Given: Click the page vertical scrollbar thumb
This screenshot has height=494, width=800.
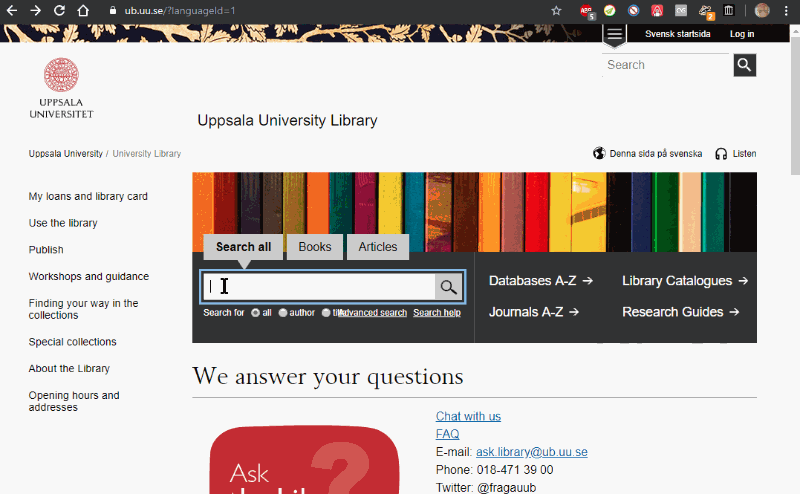Looking at the screenshot, I should (795, 106).
